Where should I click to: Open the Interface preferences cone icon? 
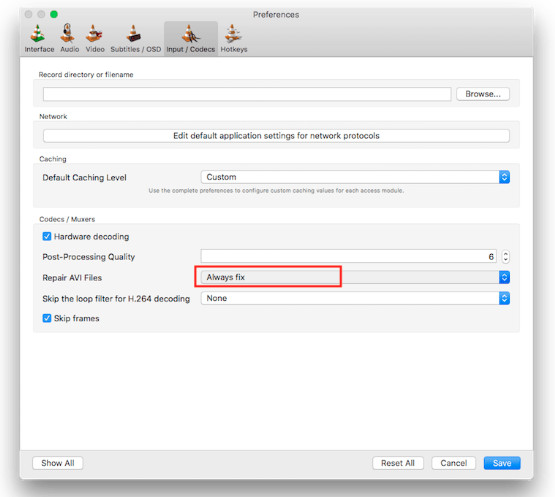pos(38,33)
